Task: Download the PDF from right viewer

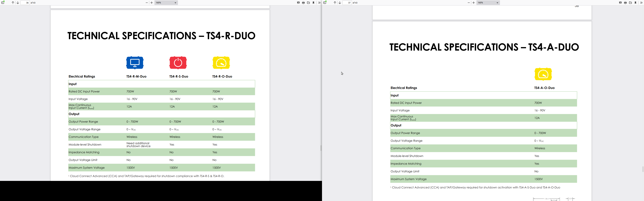Action: pyautogui.click(x=630, y=3)
